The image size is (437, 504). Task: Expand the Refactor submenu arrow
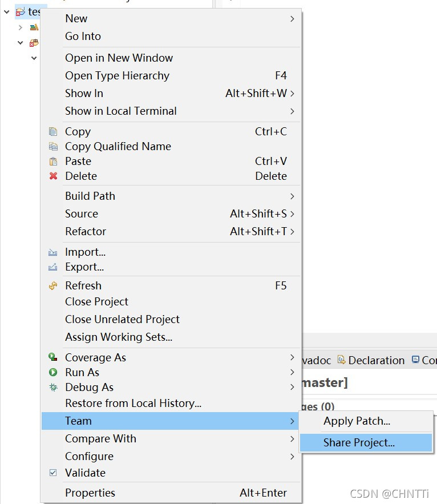click(292, 231)
